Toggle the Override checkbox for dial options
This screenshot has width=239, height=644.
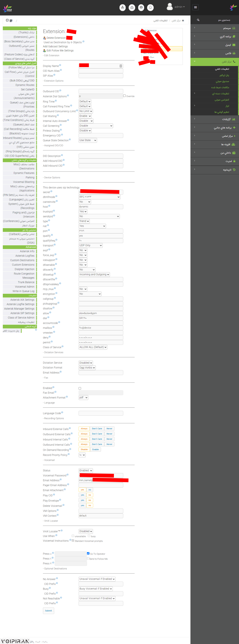pyautogui.click(x=124, y=96)
